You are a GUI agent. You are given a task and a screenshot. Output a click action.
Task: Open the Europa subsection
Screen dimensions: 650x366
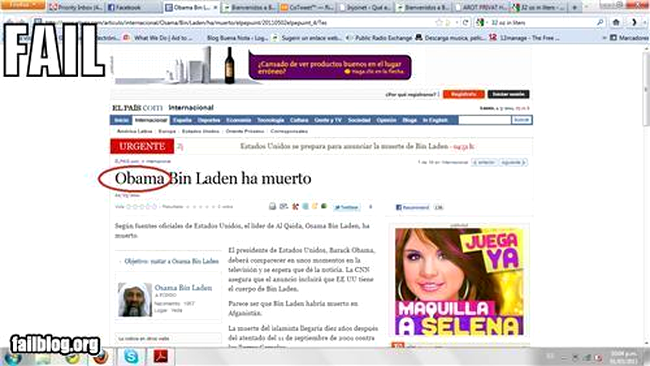167,131
